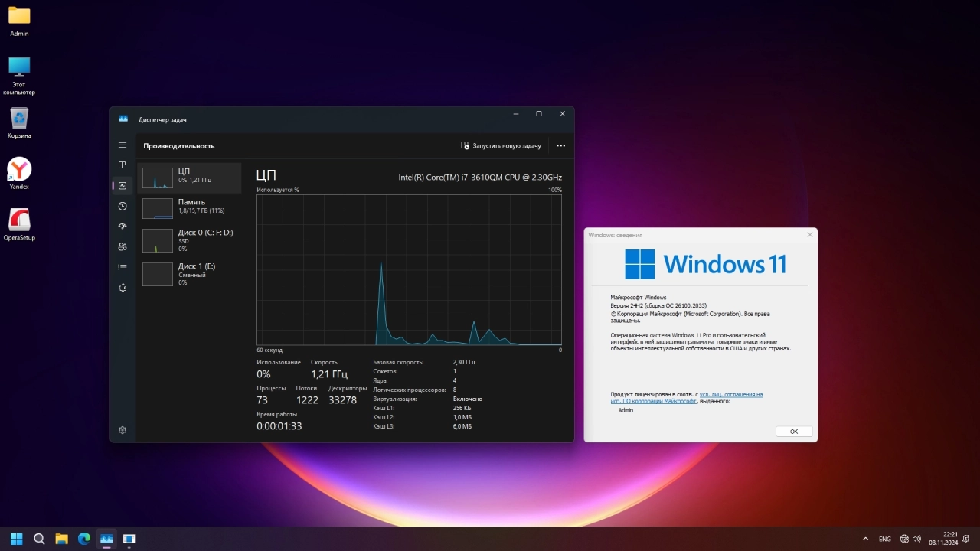Viewport: 980px width, 551px height.
Task: Click the three-dot more options button
Action: [x=561, y=145]
